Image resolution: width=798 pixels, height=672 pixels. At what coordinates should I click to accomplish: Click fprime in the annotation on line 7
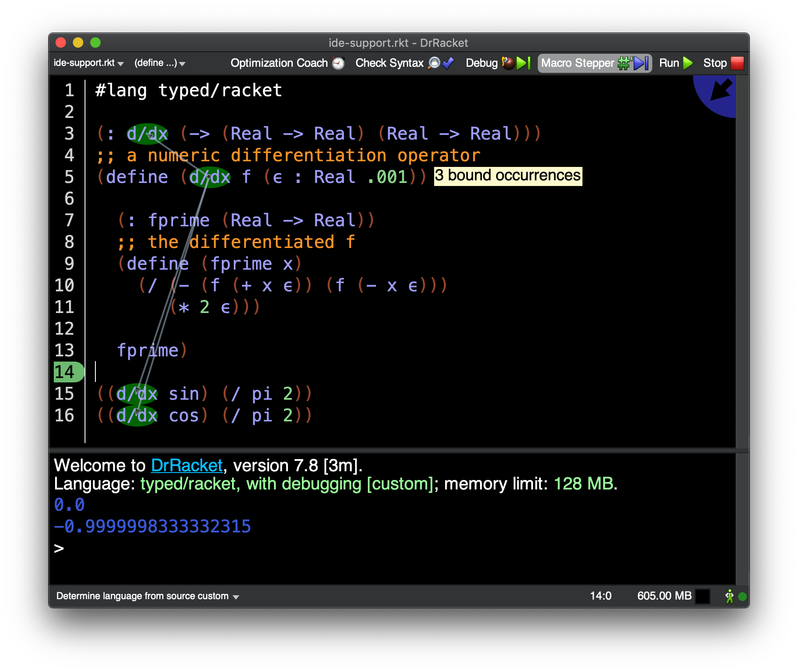click(179, 220)
